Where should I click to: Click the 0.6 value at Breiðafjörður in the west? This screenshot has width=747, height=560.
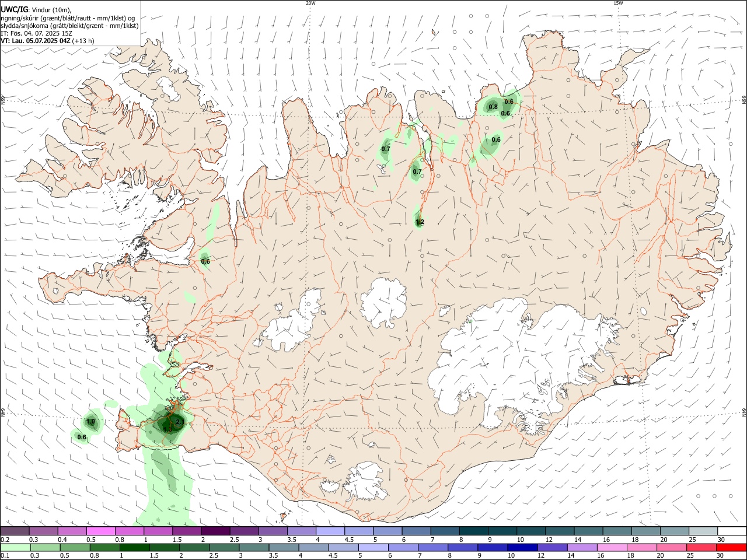[x=205, y=261]
